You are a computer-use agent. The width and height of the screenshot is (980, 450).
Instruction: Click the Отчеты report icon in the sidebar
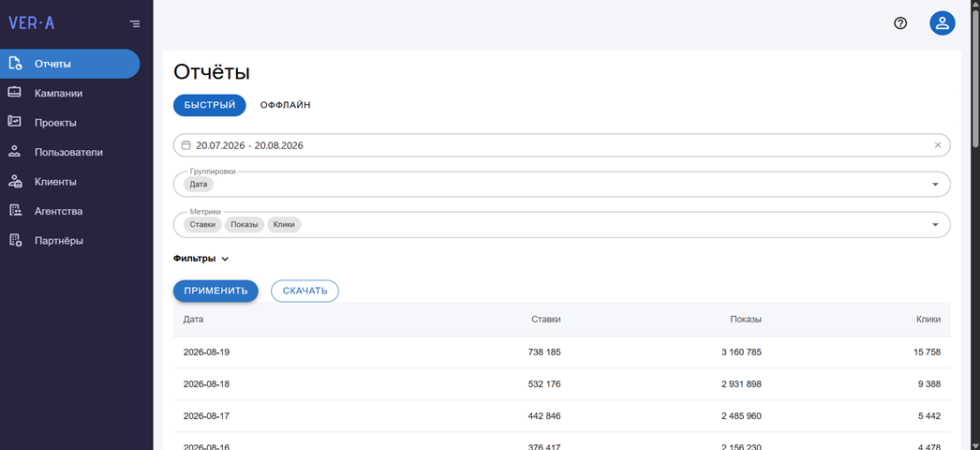pyautogui.click(x=15, y=64)
